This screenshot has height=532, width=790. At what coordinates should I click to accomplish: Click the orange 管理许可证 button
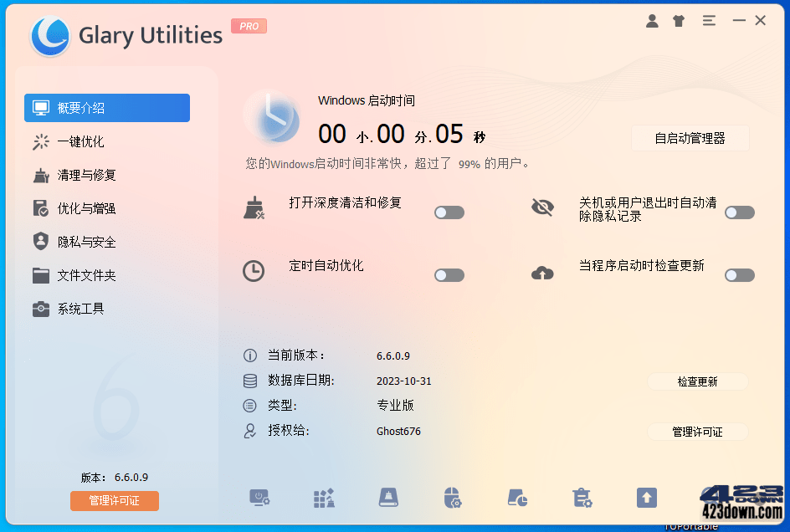pos(114,501)
